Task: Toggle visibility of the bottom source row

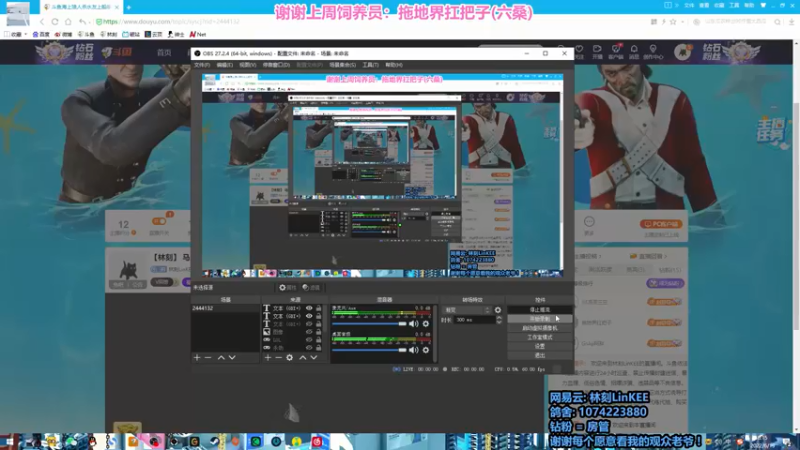Action: tap(309, 347)
